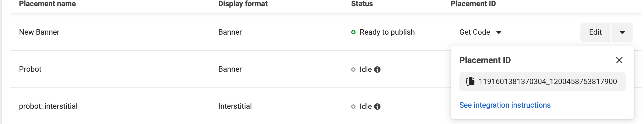Open the Get Code dropdown

[x=480, y=32]
